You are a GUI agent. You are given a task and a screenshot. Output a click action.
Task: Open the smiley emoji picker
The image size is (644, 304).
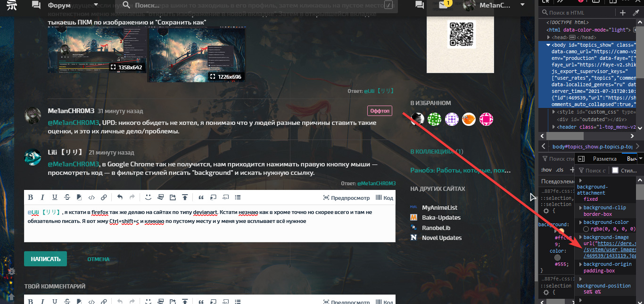148,197
